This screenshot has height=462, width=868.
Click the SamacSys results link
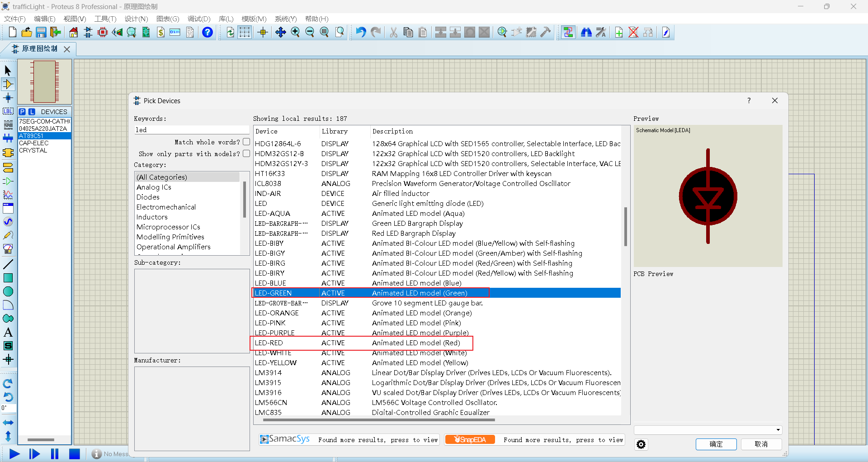point(349,439)
